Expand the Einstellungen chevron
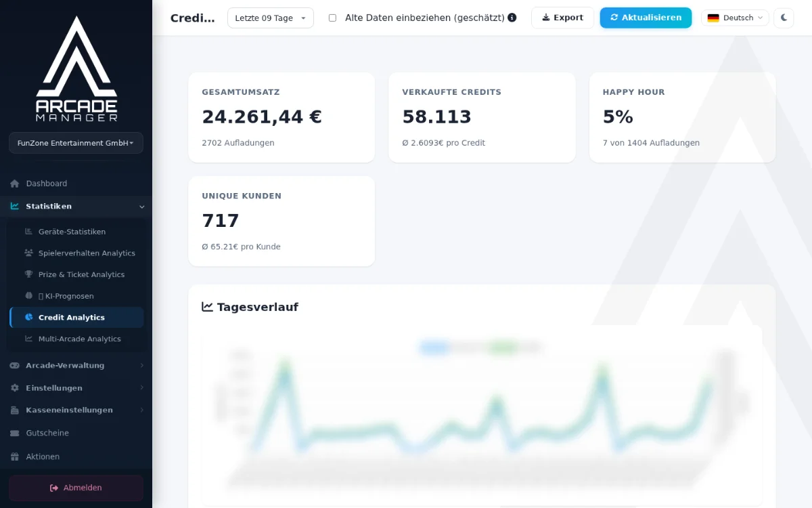This screenshot has height=508, width=812. (x=141, y=388)
